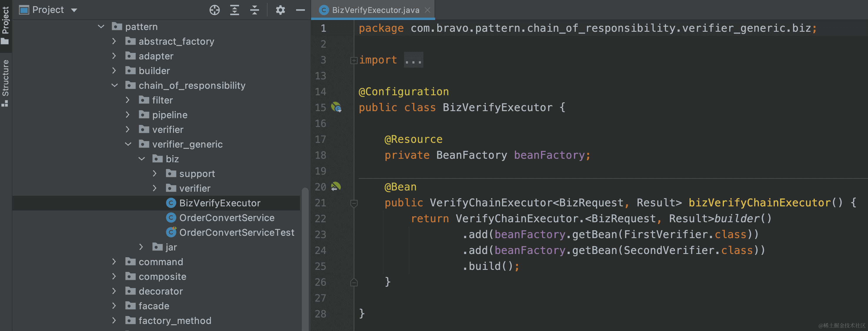The height and width of the screenshot is (331, 868).
Task: Click bean navigation gutter icon on line 20
Action: 335,187
